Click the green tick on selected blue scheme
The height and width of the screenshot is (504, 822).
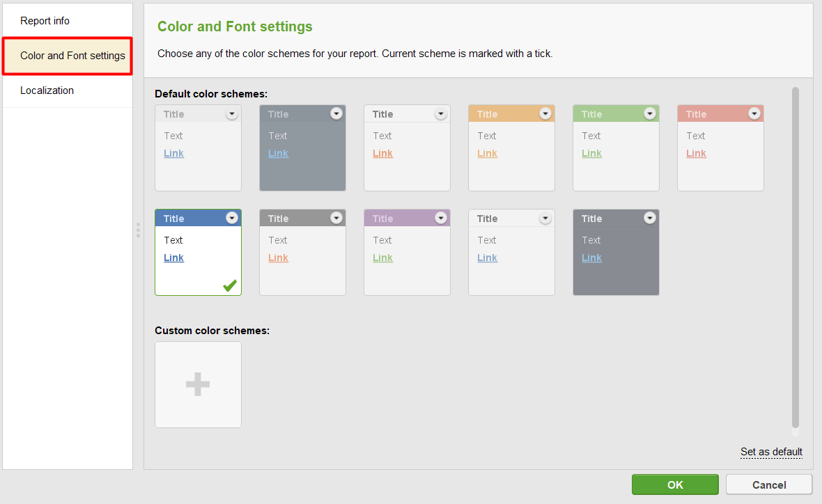[x=229, y=285]
